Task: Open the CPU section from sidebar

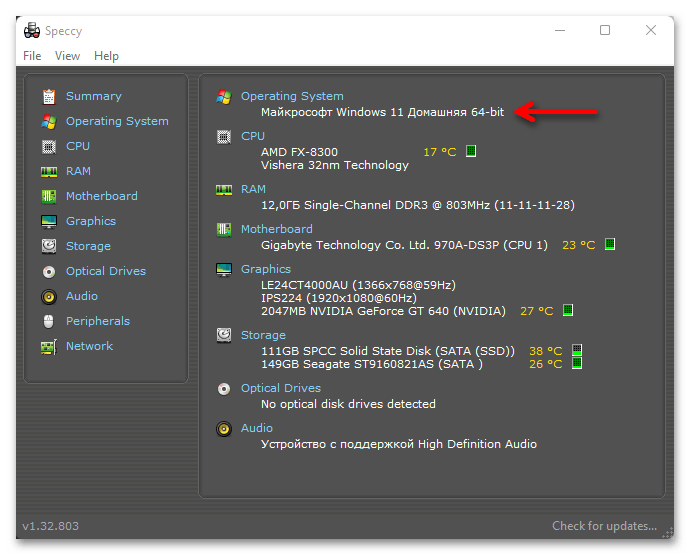Action: click(x=78, y=146)
